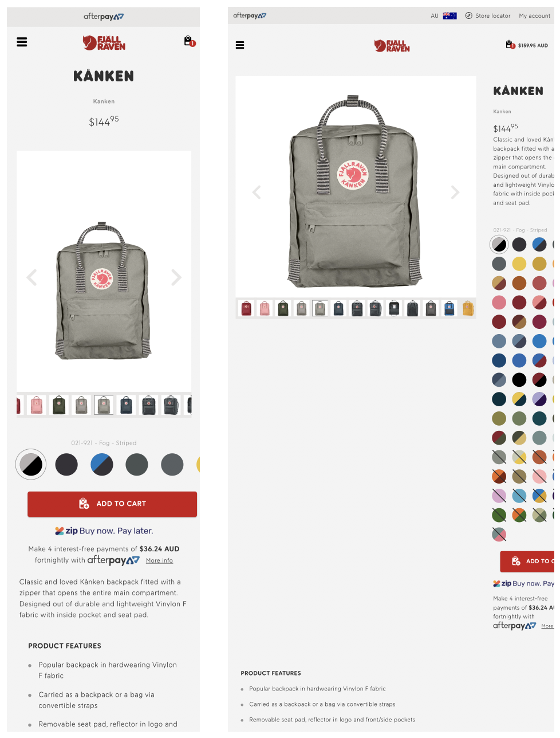The width and height of the screenshot is (560, 738).
Task: Click Fjällräven fox logo in desktop header
Action: 392,46
